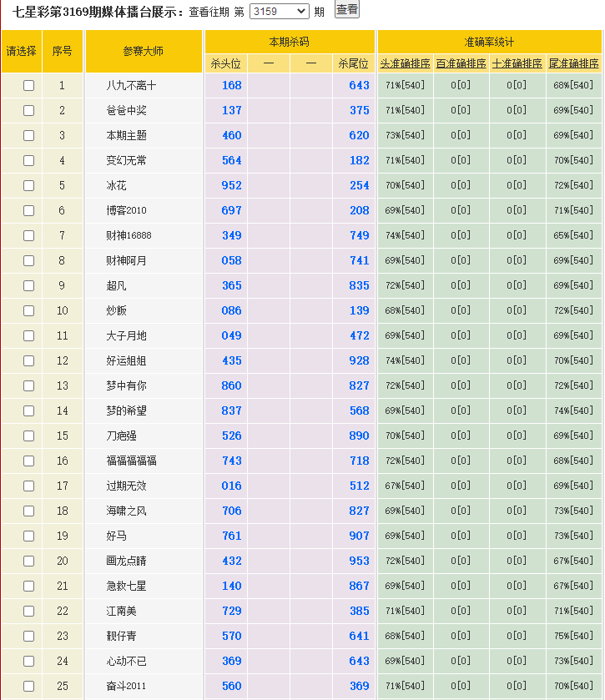Image resolution: width=605 pixels, height=700 pixels.
Task: Click the 杀头位 column header
Action: tap(225, 63)
